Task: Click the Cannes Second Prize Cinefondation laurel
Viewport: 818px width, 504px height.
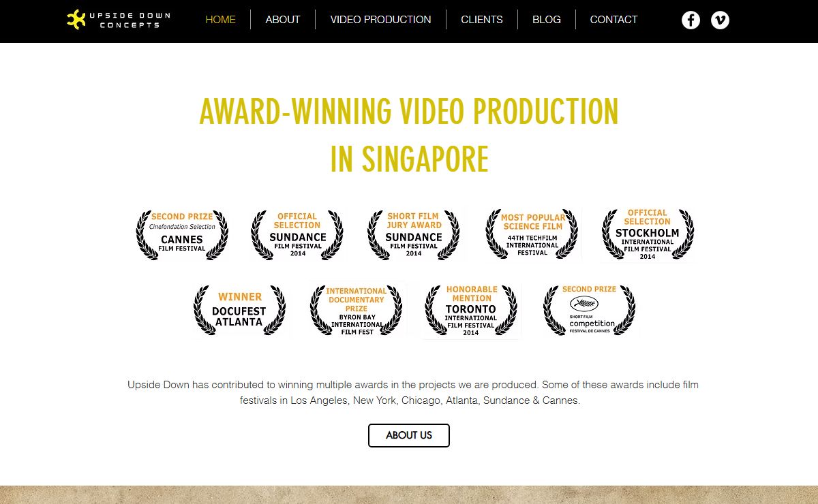Action: pos(182,234)
